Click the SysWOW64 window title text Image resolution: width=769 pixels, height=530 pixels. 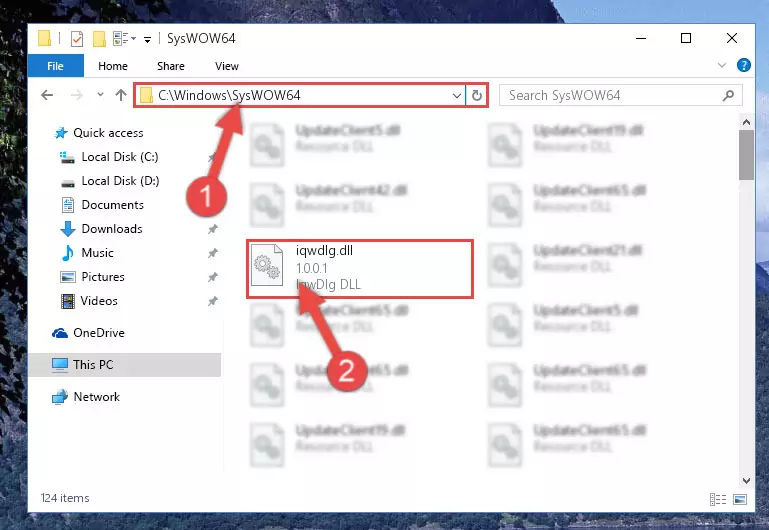[x=201, y=38]
